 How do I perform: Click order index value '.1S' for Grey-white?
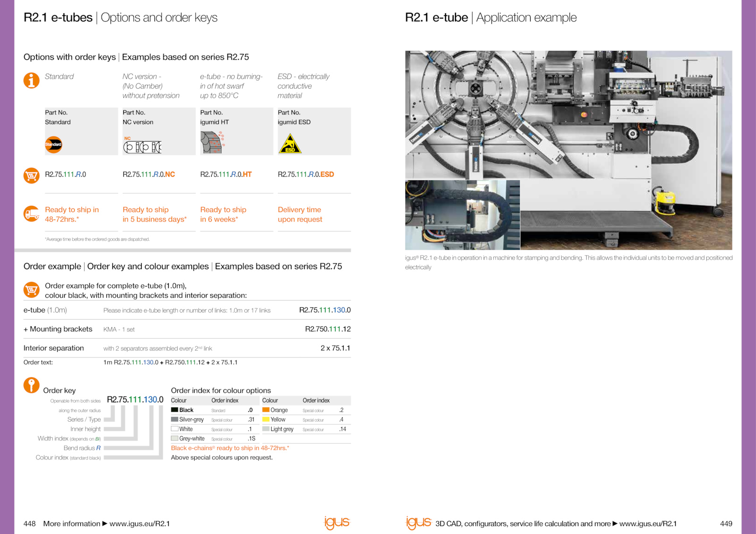[252, 439]
